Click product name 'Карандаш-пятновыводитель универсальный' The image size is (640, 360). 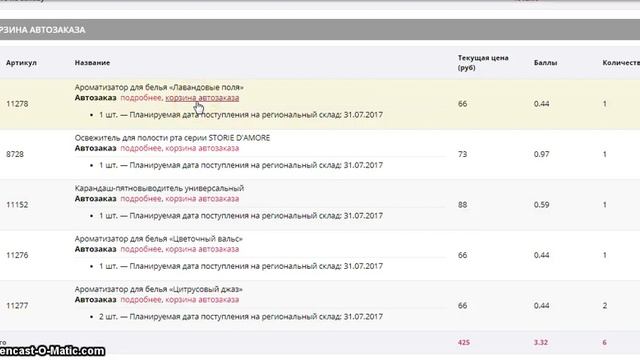click(x=159, y=188)
